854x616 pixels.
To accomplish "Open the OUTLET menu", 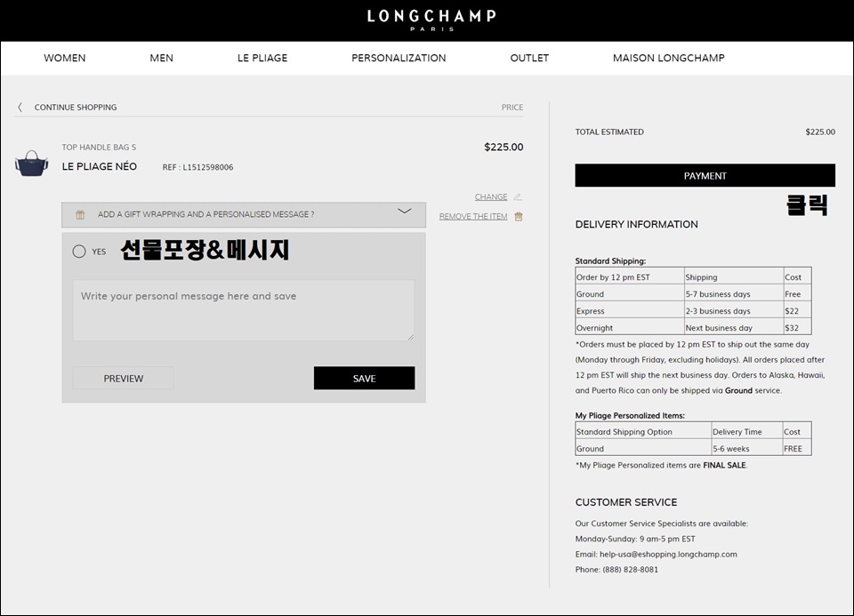I will 529,59.
